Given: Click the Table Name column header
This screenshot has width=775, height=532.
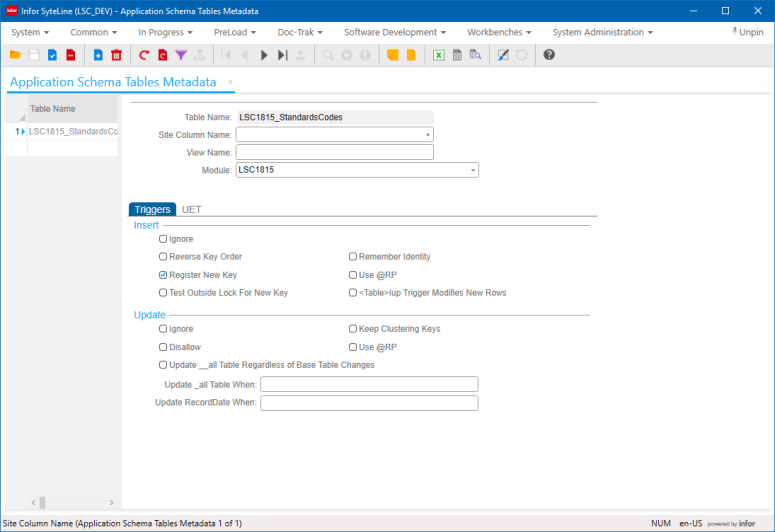Looking at the screenshot, I should click(72, 109).
